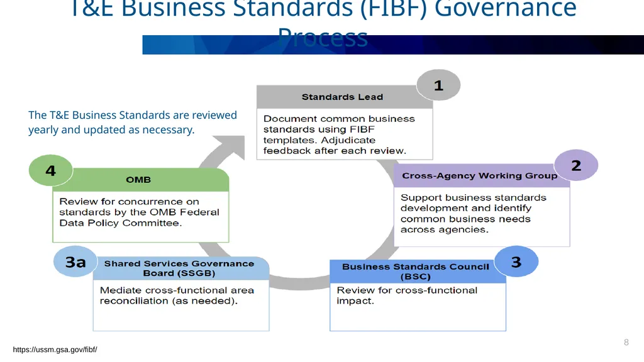Click the number 4 green circle badge
This screenshot has height=362, width=644.
50,170
